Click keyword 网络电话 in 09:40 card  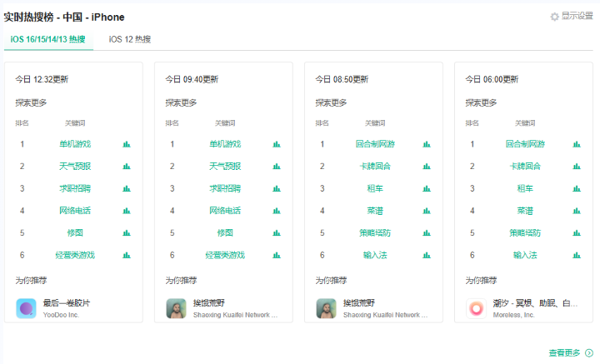pos(225,211)
